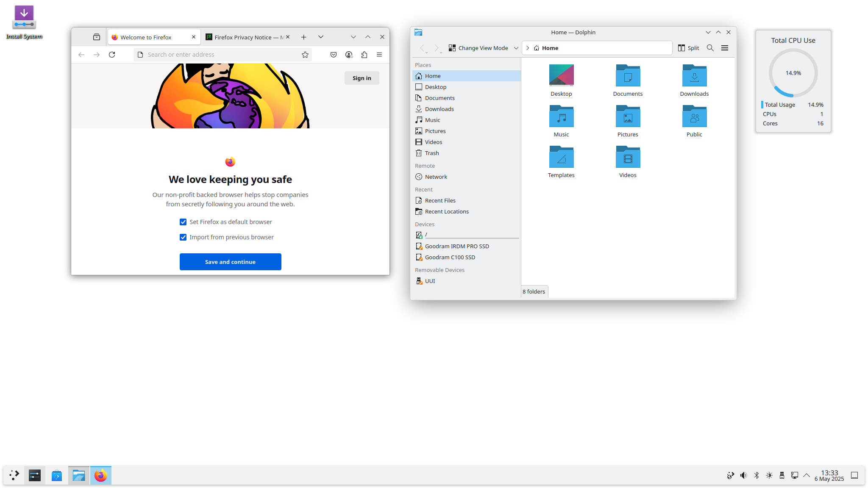Select Goodram IRDM PRO SSD device
Viewport: 868px width, 488px height.
click(x=466, y=246)
